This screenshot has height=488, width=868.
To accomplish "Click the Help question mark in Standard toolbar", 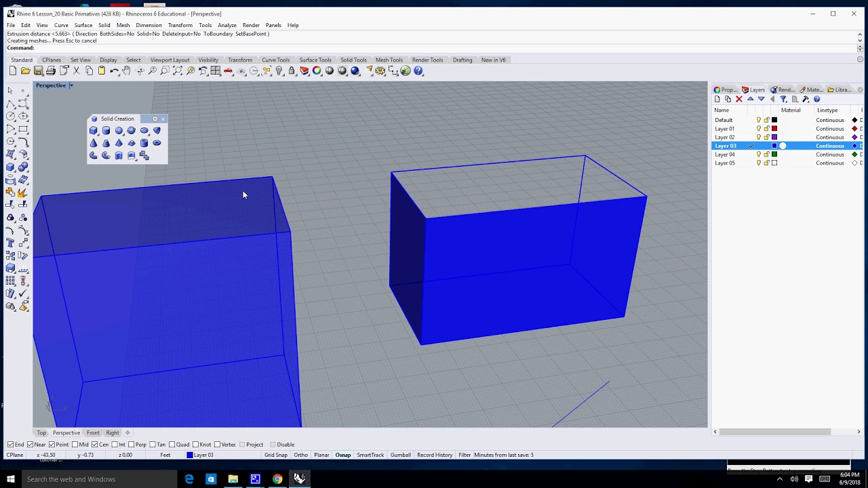I will (x=418, y=70).
